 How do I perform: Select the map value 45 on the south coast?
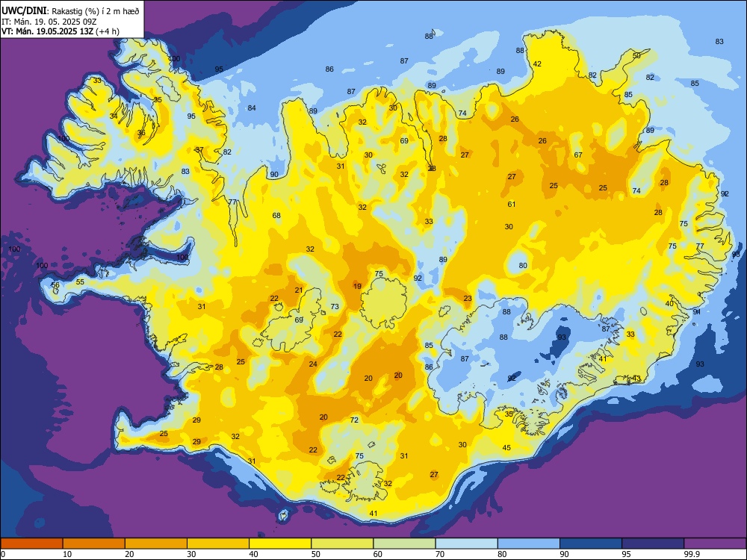506,447
